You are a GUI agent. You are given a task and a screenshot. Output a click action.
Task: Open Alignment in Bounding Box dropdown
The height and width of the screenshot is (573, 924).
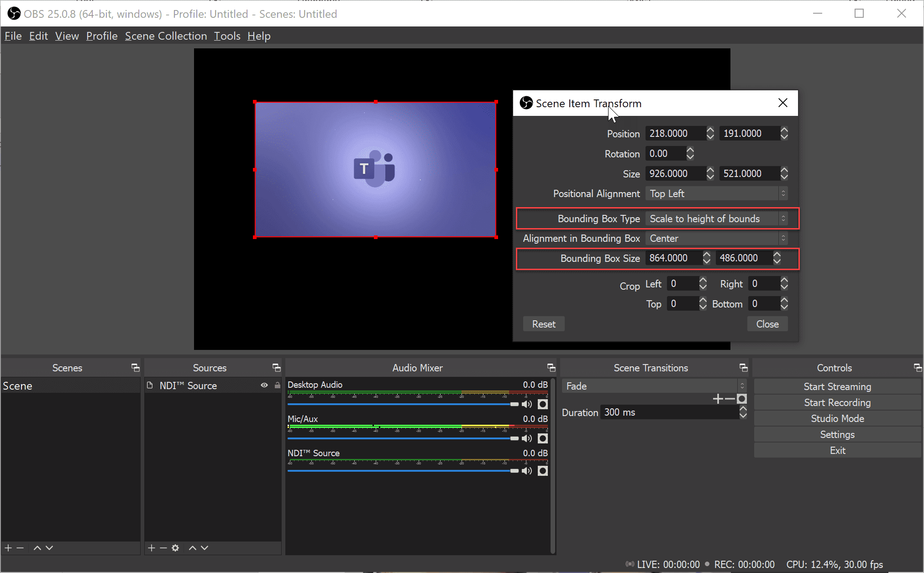(x=716, y=238)
